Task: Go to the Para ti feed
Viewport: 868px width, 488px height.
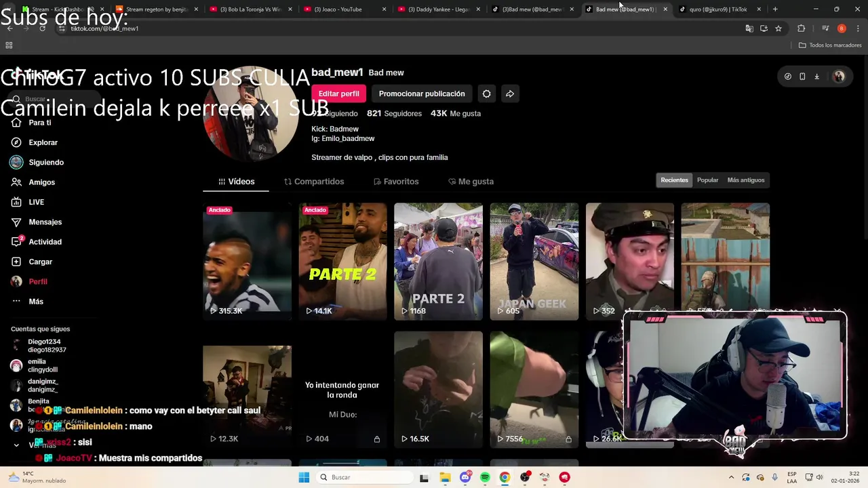Action: pos(31,123)
